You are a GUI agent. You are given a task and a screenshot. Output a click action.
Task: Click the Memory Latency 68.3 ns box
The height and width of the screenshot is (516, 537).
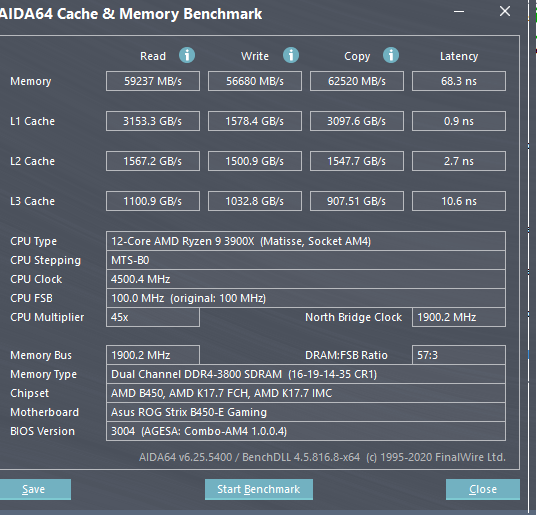click(459, 81)
